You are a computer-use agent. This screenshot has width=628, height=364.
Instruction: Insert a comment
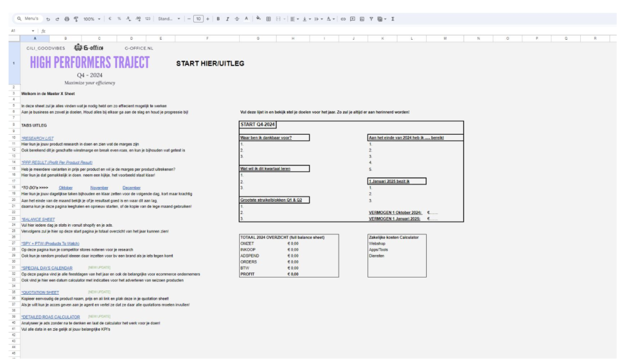[x=353, y=19]
